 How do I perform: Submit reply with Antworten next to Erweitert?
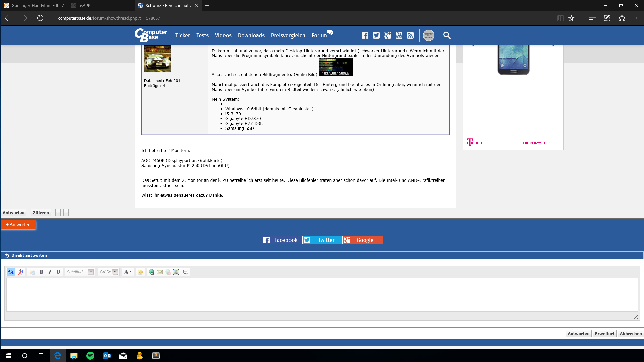tap(579, 334)
